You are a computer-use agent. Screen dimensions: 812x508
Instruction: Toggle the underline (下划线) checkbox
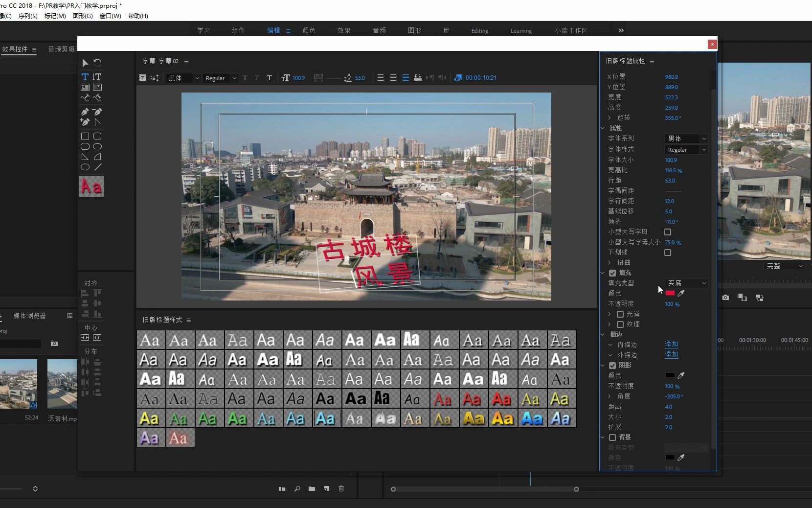(x=668, y=253)
